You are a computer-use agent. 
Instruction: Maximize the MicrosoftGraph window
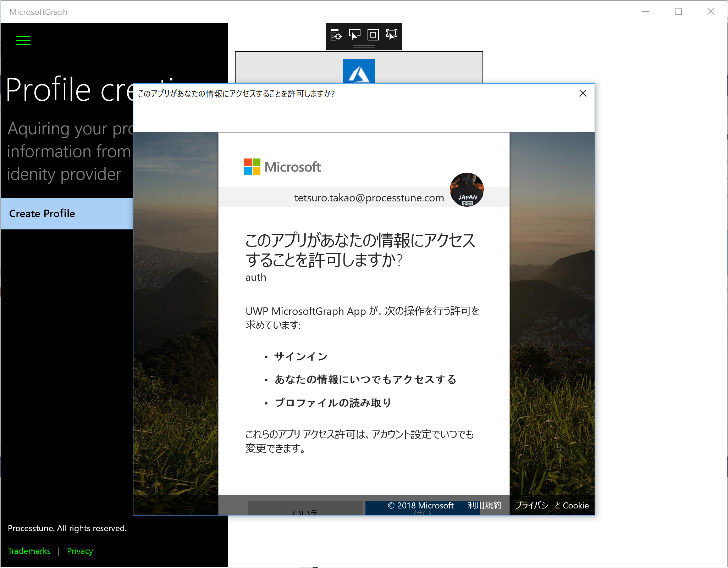click(x=678, y=12)
